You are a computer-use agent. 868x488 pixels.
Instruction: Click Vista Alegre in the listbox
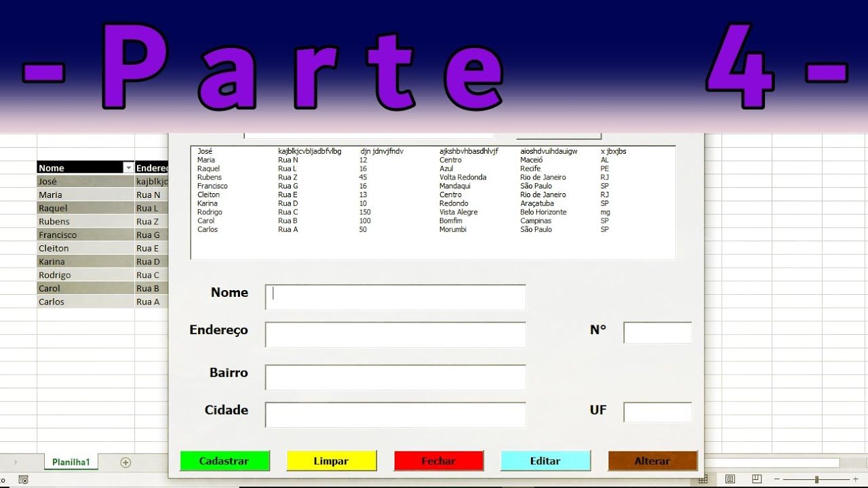(x=458, y=212)
